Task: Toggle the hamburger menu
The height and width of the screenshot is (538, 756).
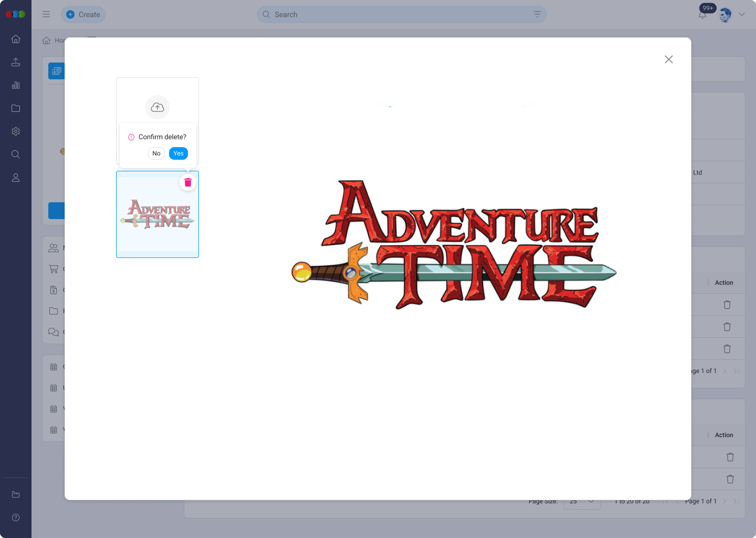Action: coord(46,15)
